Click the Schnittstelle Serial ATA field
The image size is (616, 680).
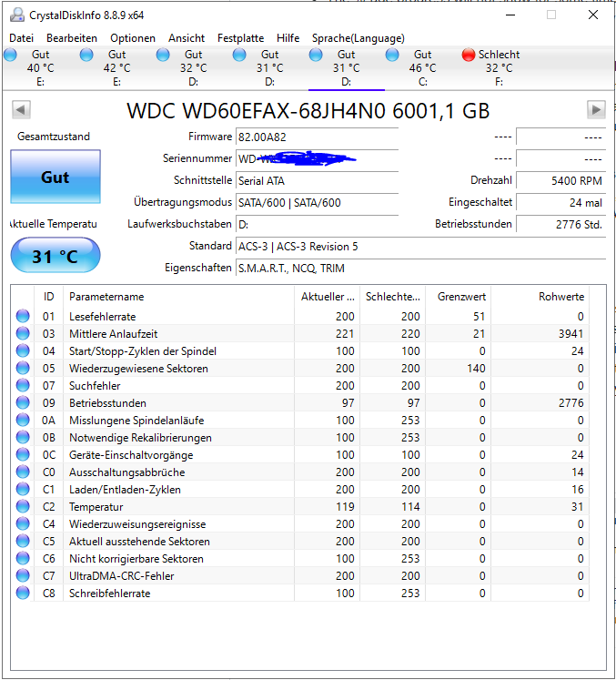point(317,181)
